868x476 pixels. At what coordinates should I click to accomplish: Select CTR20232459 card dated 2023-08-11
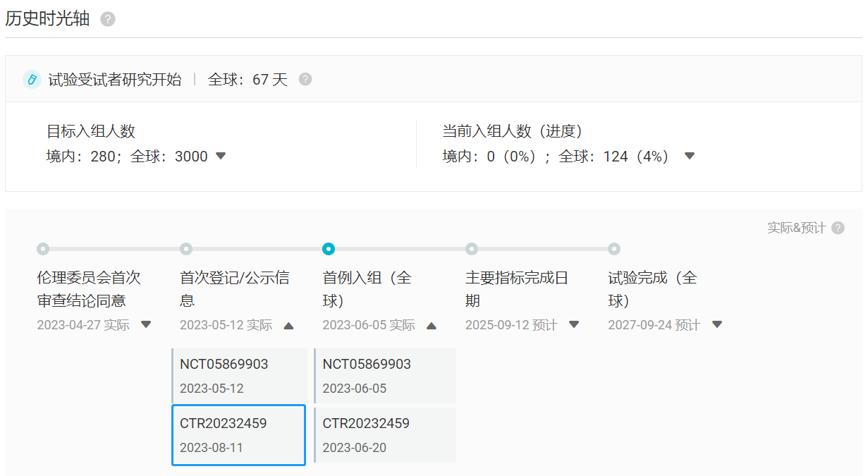(x=239, y=435)
